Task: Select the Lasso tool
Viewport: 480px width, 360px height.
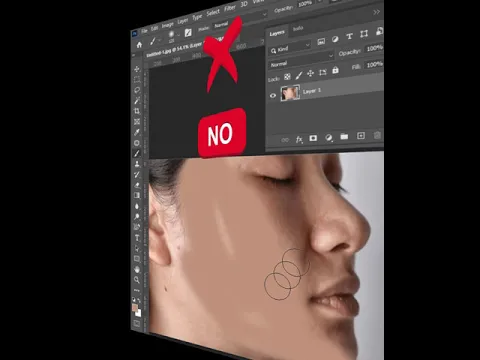Action: pyautogui.click(x=137, y=90)
